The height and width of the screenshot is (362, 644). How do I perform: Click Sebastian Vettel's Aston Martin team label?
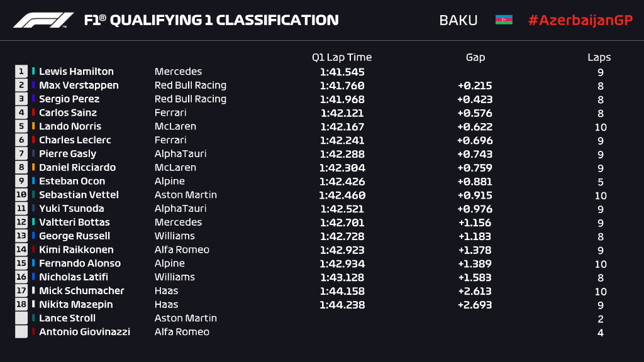coord(186,195)
